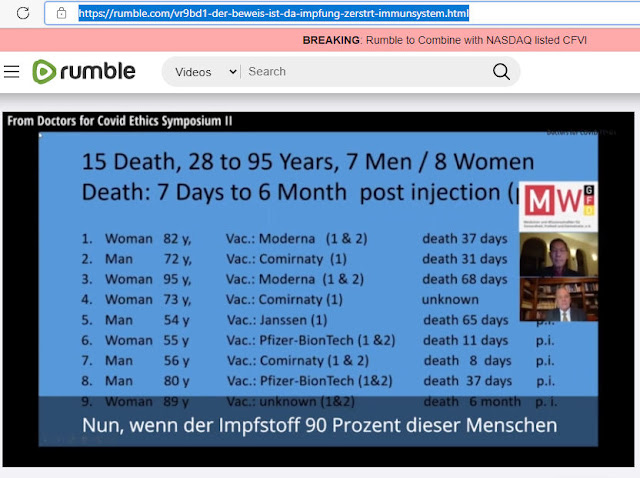Open the hamburger menu next to Rumble logo
Viewport: 640px width, 478px height.
12,71
